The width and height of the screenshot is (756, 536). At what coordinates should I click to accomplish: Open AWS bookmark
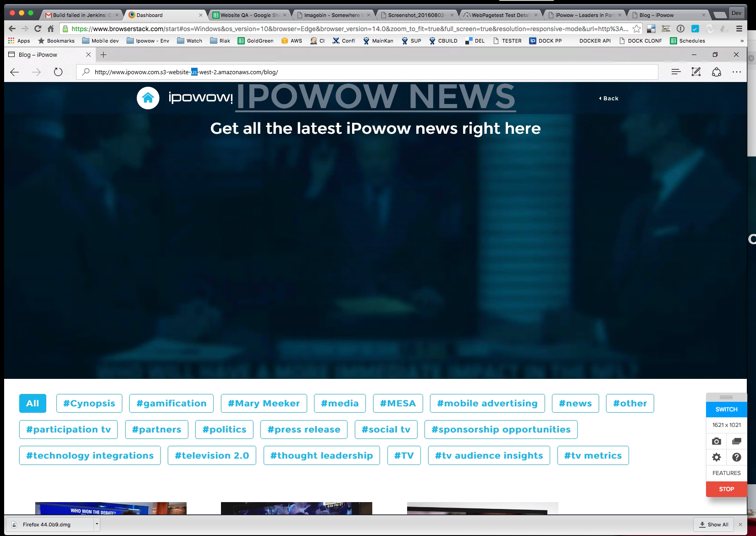pyautogui.click(x=292, y=41)
